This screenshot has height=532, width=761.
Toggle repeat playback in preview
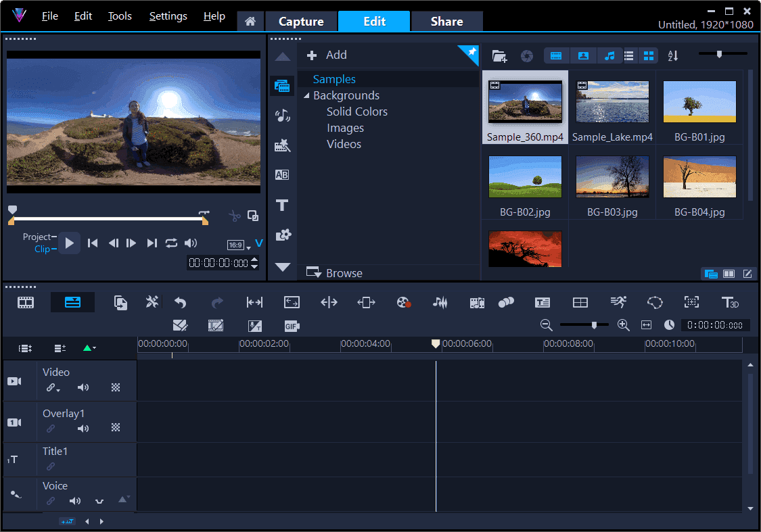[x=171, y=243]
